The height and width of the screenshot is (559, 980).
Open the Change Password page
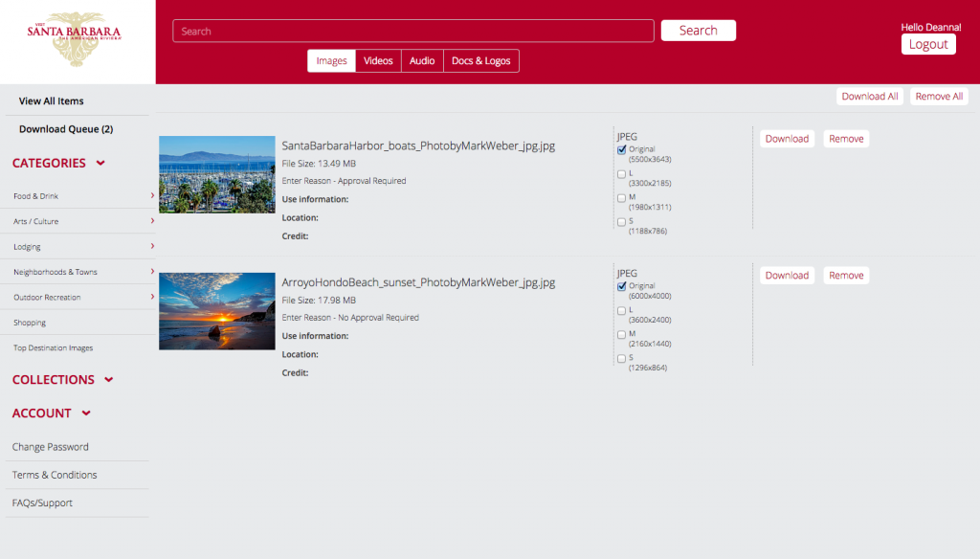tap(50, 446)
